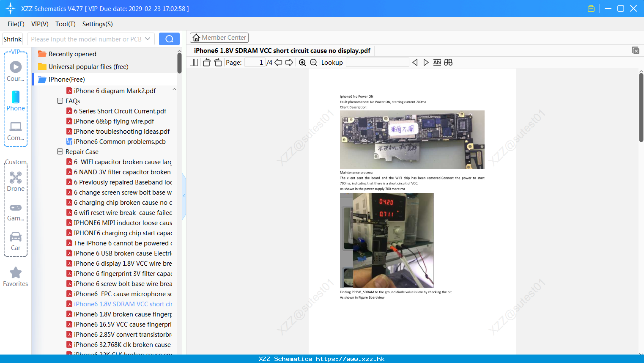Select Phone category in sidebar
The image size is (644, 363).
click(16, 101)
